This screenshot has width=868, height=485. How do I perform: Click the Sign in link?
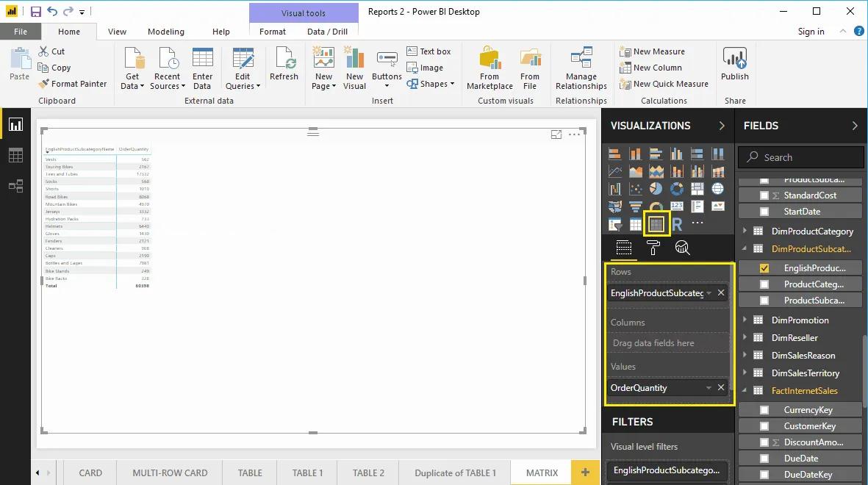[x=811, y=32]
